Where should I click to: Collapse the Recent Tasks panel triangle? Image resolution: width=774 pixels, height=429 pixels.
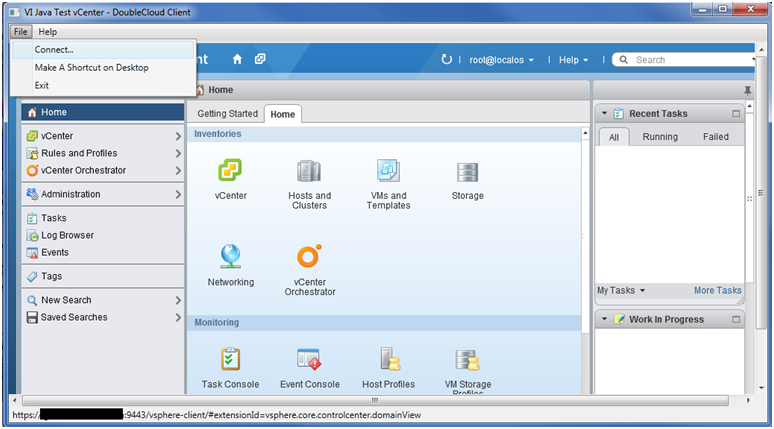click(x=604, y=114)
